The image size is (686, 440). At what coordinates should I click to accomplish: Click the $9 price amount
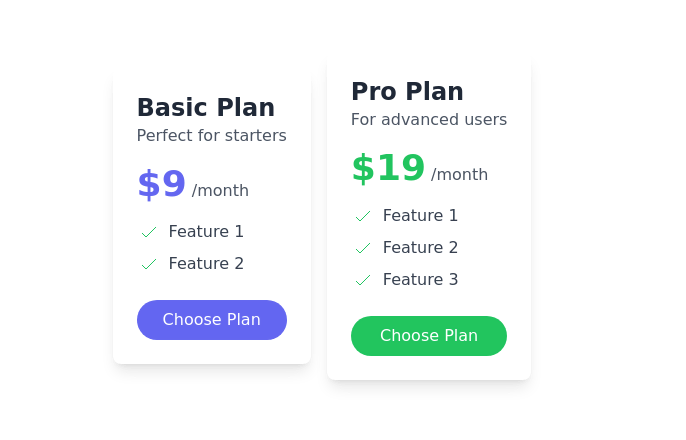point(162,185)
